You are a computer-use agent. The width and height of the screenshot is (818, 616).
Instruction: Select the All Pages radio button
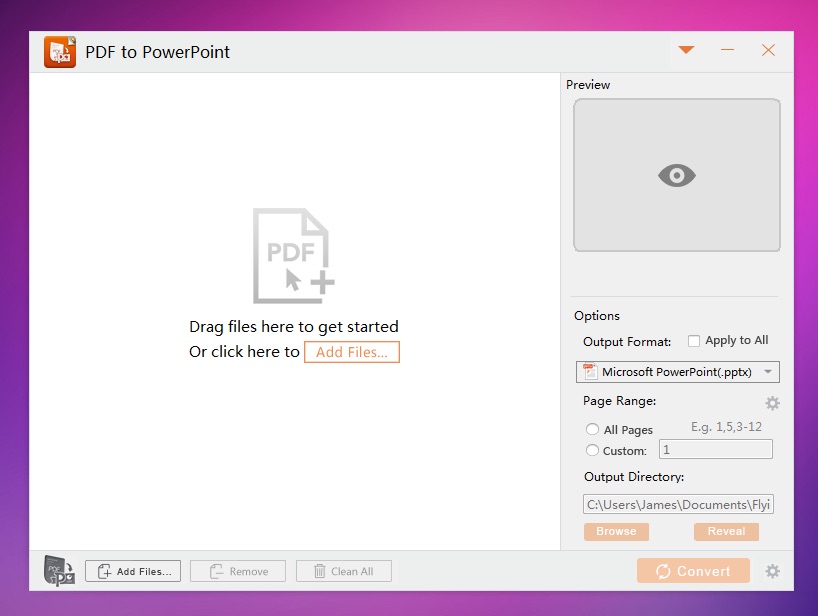click(592, 429)
